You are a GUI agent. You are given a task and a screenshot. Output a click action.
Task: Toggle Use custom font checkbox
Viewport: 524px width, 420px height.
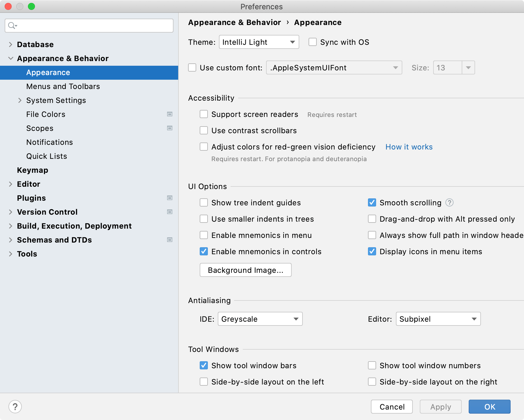(192, 68)
